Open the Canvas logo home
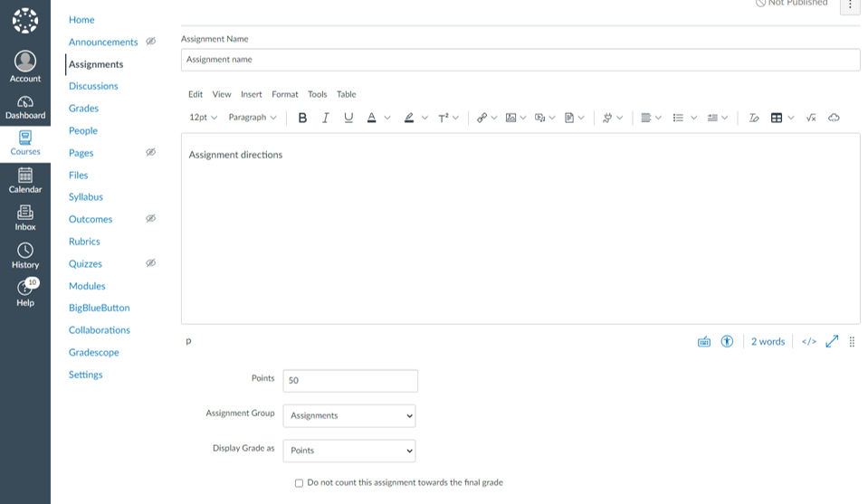Viewport: 868px width, 504px height. pos(25,21)
